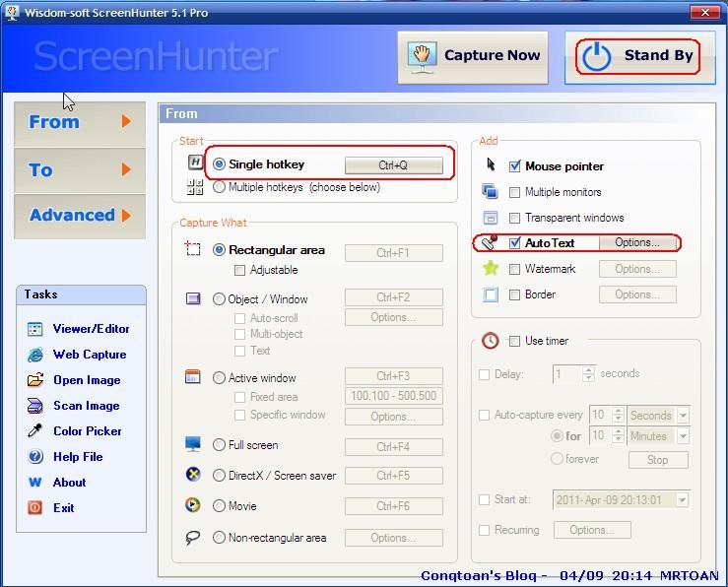Open the About task link
This screenshot has width=728, height=587.
click(x=69, y=483)
